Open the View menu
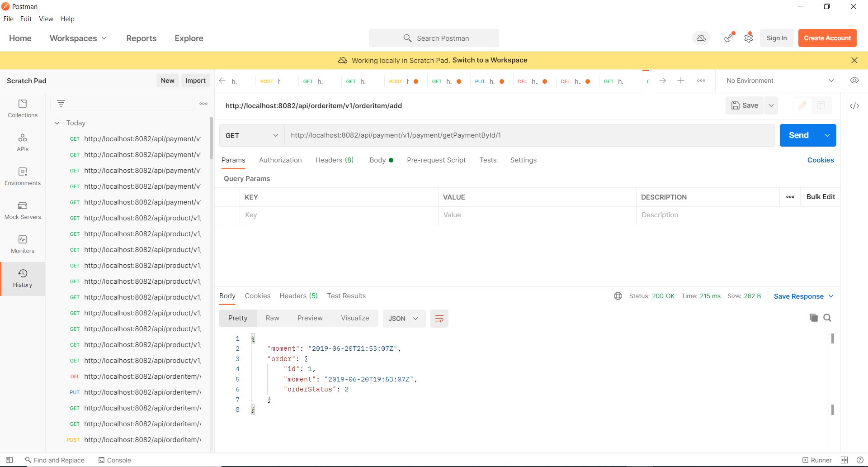 [46, 19]
